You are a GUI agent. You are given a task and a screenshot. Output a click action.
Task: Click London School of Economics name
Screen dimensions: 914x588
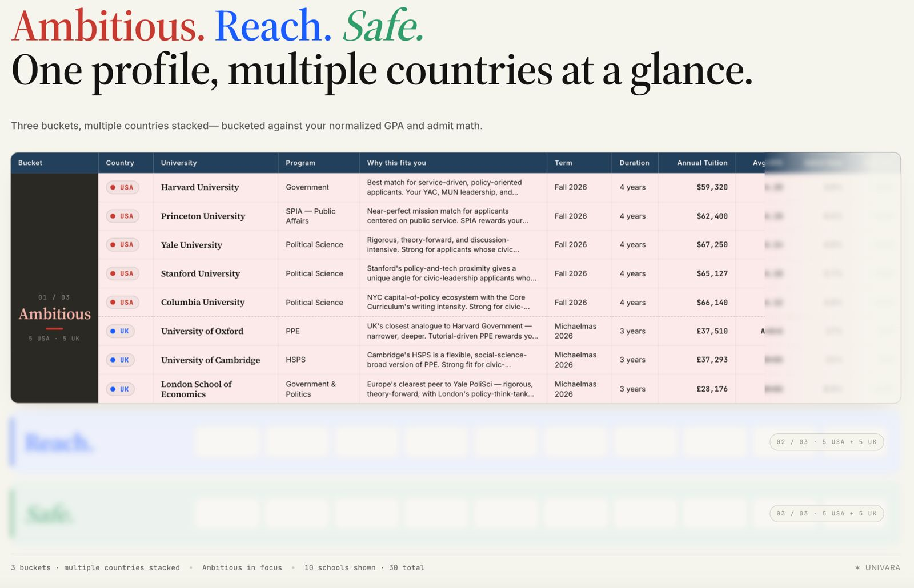coord(197,389)
